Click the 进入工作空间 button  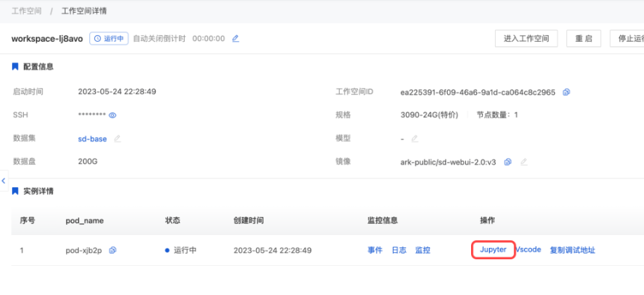[526, 38]
